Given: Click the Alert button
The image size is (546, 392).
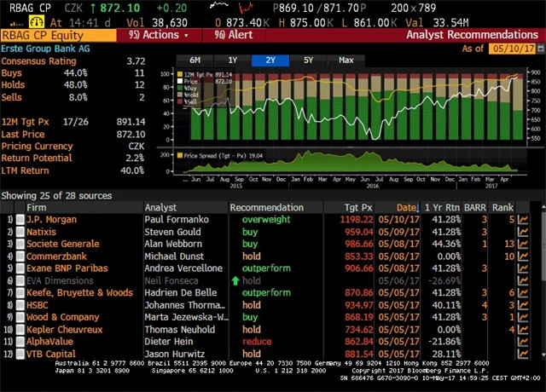Looking at the screenshot, I should [233, 35].
